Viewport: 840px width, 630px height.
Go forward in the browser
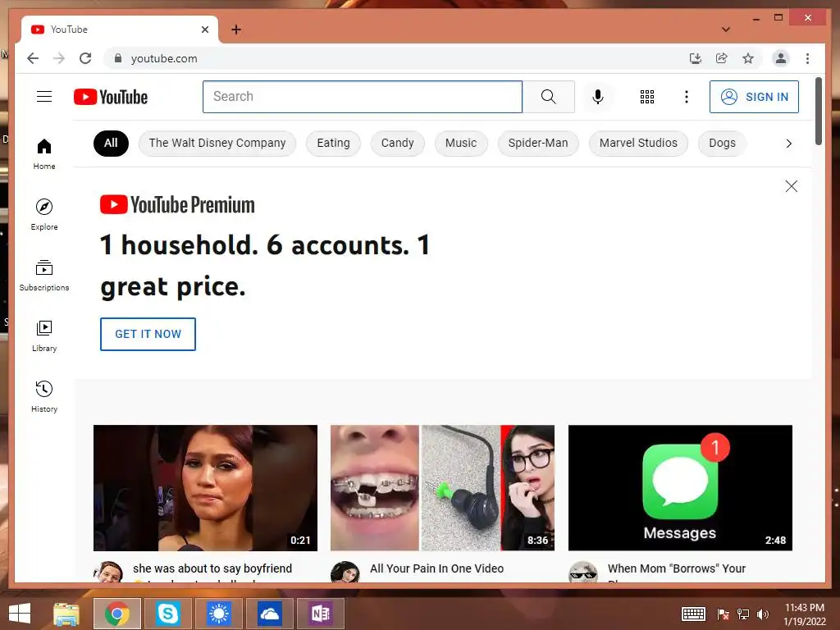click(x=59, y=58)
